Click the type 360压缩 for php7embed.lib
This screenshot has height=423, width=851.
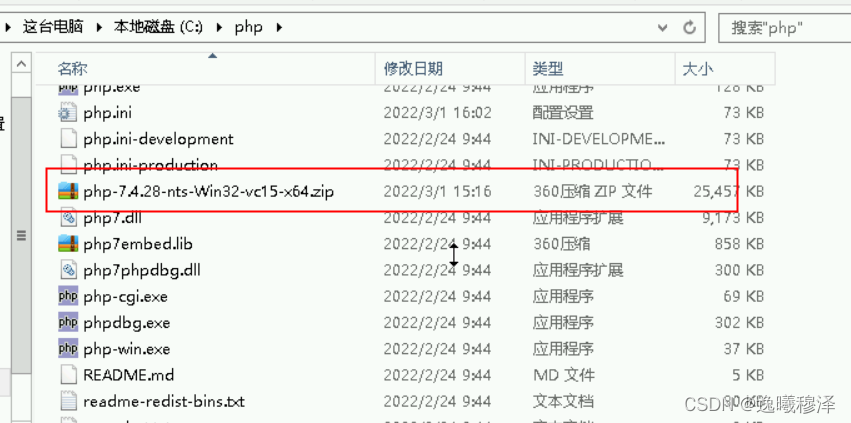pyautogui.click(x=561, y=244)
